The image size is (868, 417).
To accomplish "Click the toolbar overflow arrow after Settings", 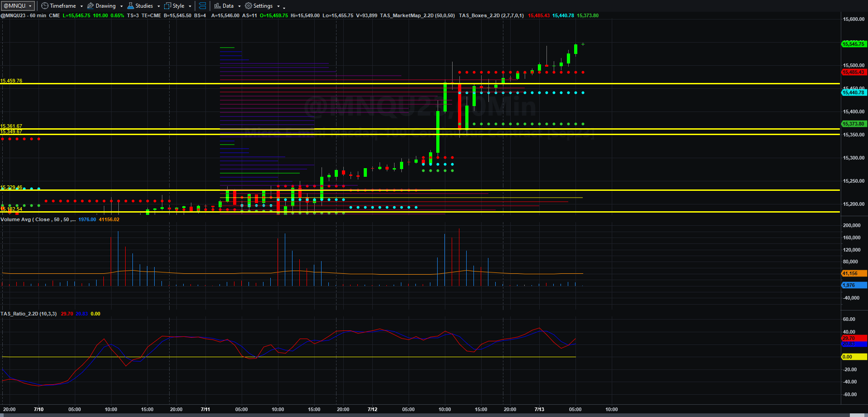I will 284,7.
